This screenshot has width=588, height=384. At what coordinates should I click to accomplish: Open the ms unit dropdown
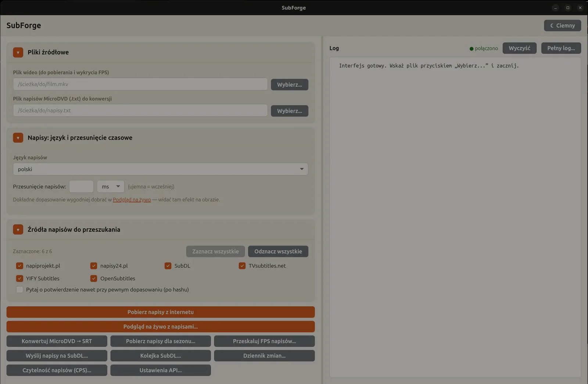[x=111, y=187]
